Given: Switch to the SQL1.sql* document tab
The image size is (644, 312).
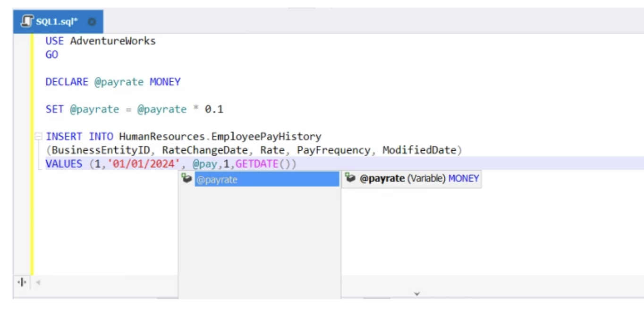Looking at the screenshot, I should (58, 22).
